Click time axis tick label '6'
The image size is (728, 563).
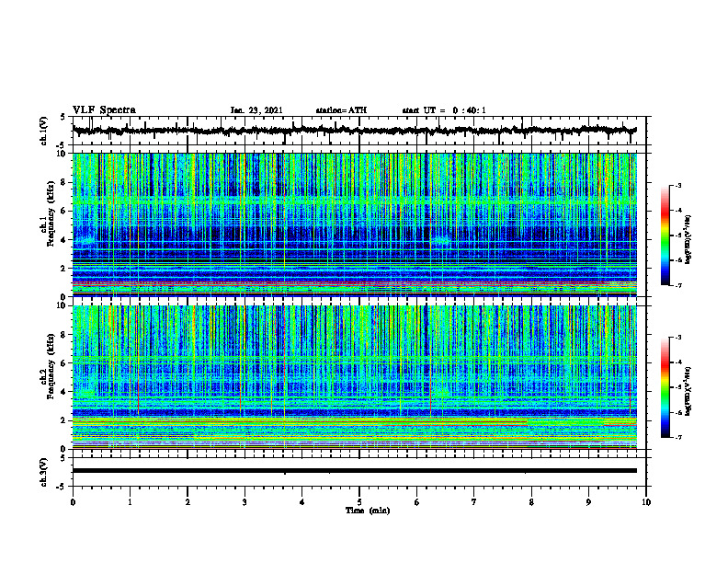(416, 502)
